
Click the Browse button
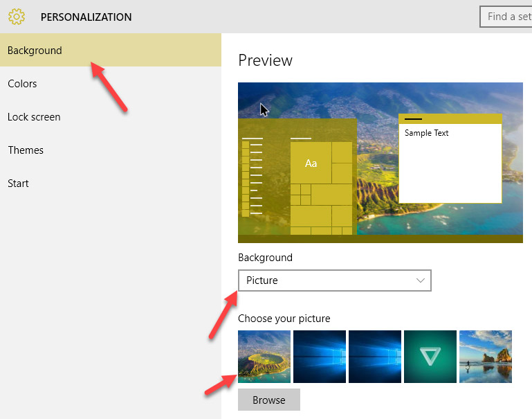pyautogui.click(x=269, y=400)
